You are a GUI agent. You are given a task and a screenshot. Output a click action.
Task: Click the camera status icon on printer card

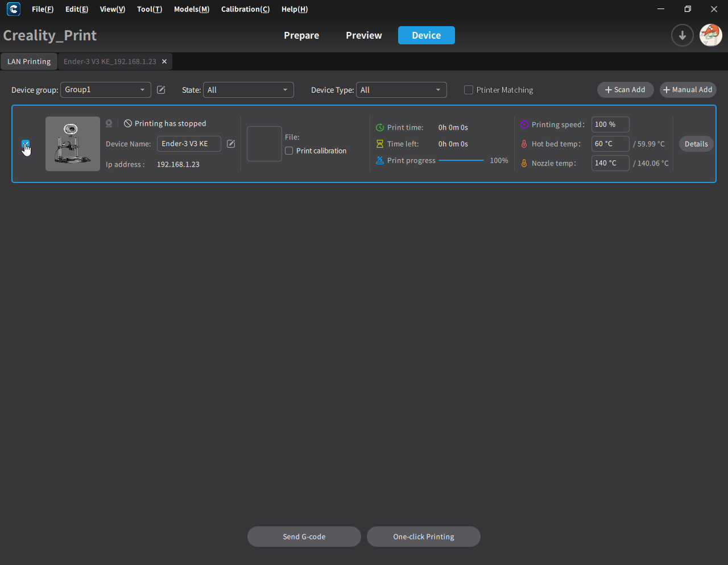109,123
